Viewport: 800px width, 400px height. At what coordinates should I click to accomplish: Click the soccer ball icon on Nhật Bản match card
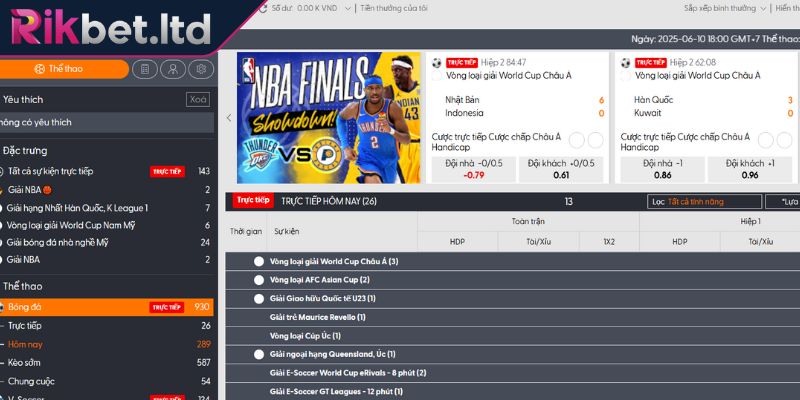pos(437,62)
